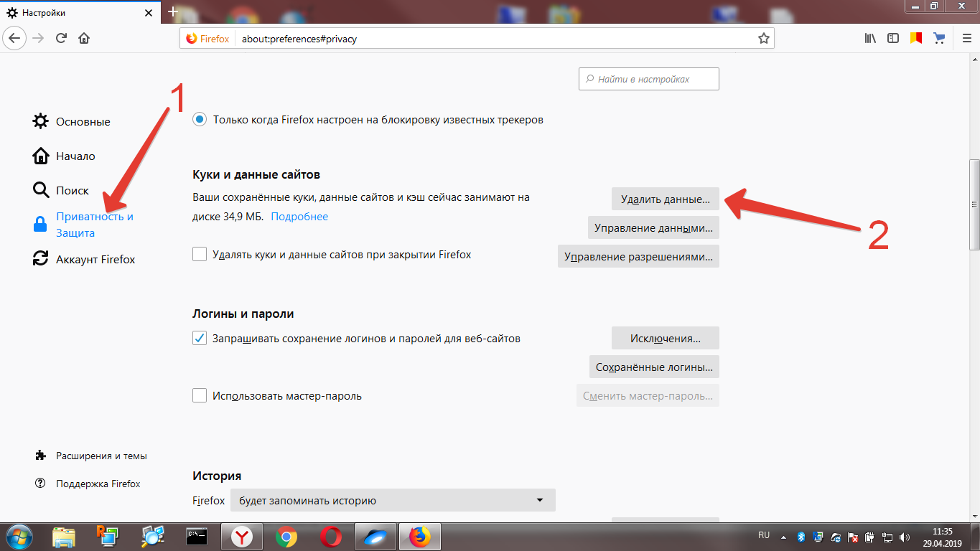Open the magnifier-and-screen taskbar icon
The width and height of the screenshot is (980, 551).
coord(153,536)
